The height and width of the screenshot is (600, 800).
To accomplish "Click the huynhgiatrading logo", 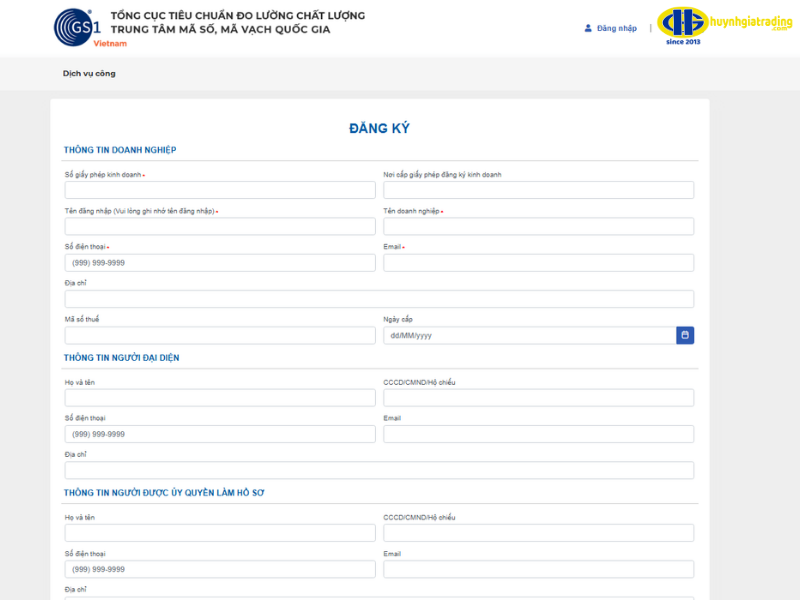I will (724, 28).
